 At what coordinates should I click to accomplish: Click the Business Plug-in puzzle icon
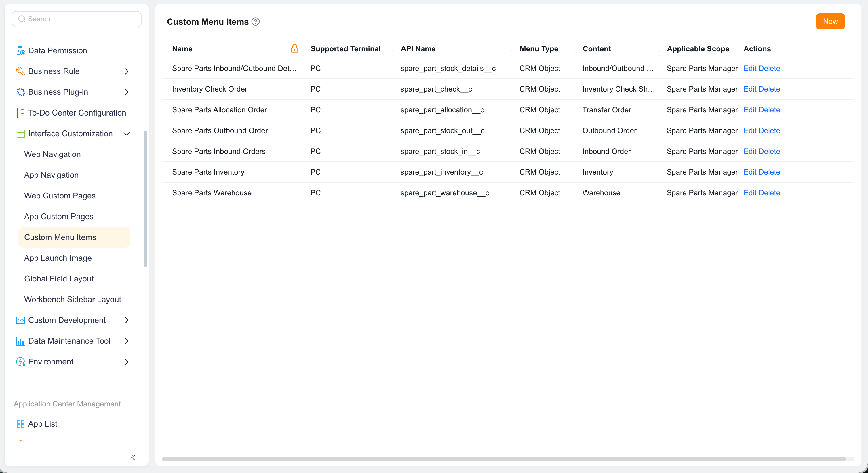point(20,92)
